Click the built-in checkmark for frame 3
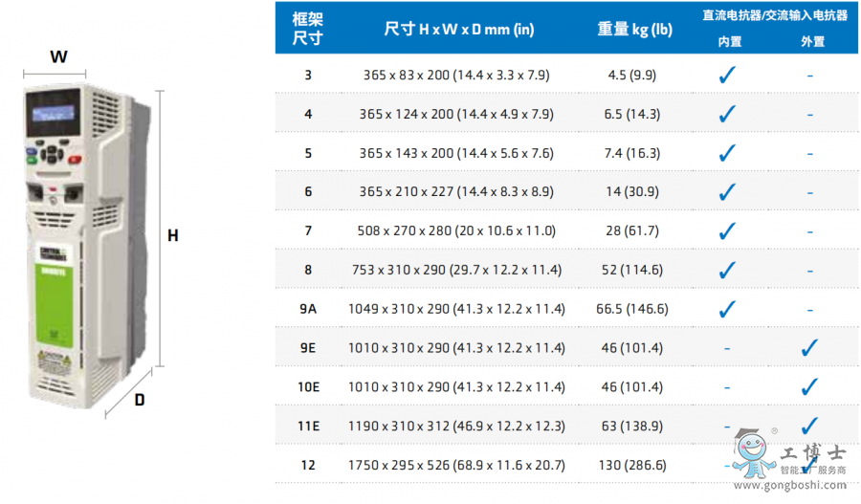Viewport: 861px width, 504px height. point(727,74)
